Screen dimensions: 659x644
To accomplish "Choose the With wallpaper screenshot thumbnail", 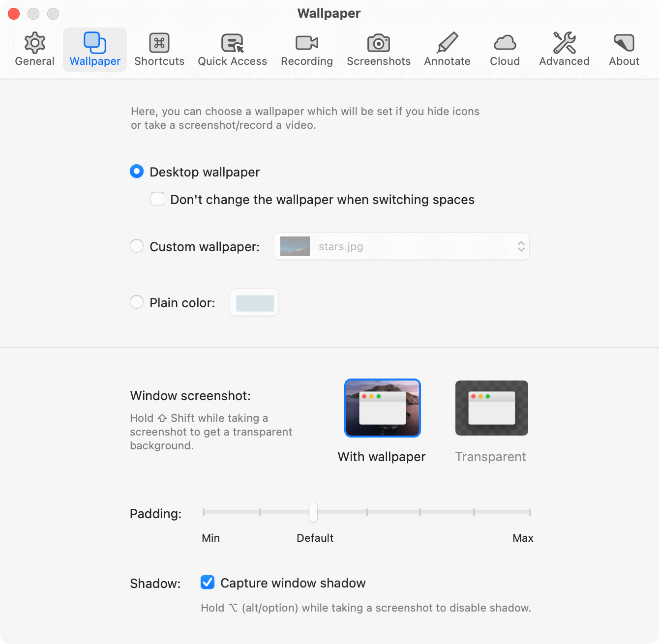I will (383, 408).
